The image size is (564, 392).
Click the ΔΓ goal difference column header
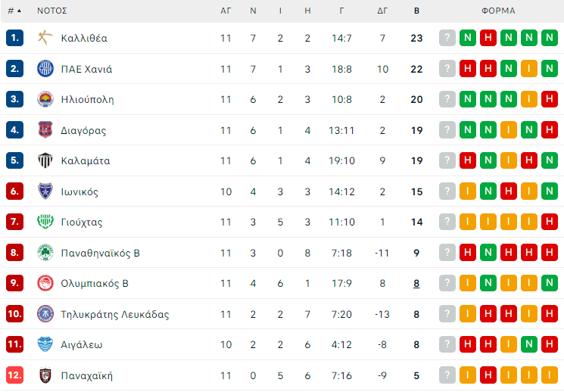[x=382, y=11]
